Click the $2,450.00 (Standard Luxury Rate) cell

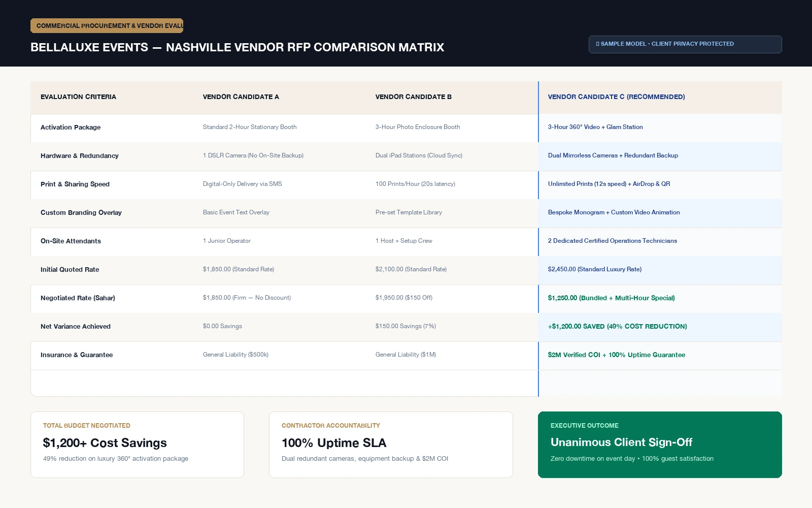click(x=595, y=269)
